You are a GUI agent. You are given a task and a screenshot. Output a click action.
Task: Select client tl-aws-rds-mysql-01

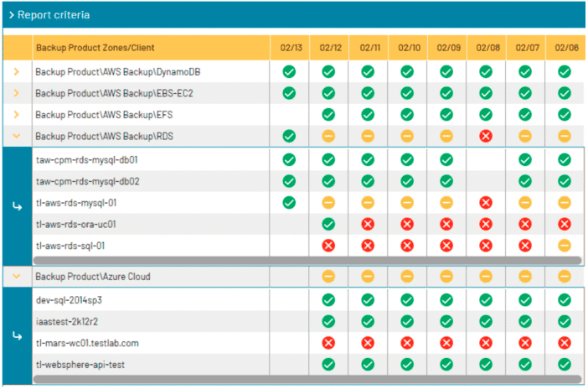tap(76, 203)
